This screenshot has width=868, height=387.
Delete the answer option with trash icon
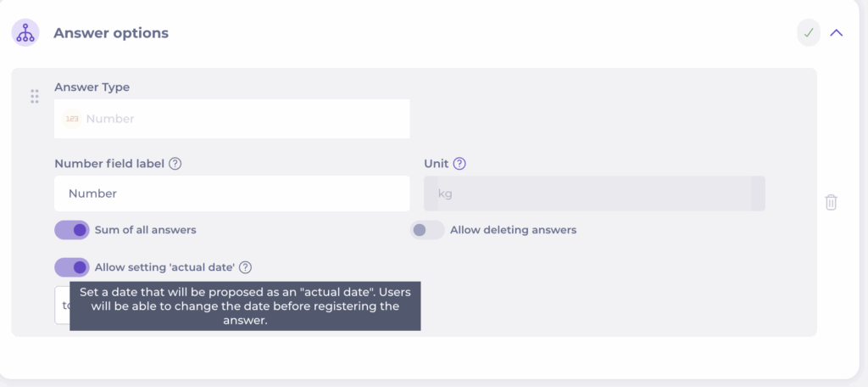(831, 202)
